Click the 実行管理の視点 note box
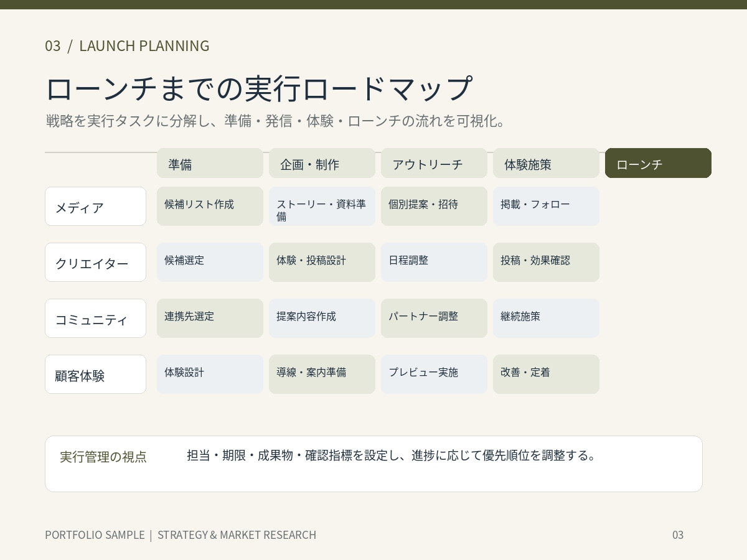747x560 pixels. coord(374,464)
